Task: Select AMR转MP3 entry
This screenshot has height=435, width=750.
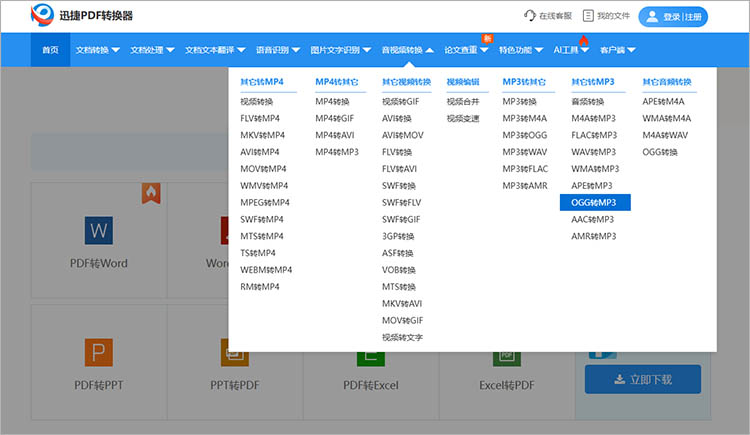Action: 594,236
